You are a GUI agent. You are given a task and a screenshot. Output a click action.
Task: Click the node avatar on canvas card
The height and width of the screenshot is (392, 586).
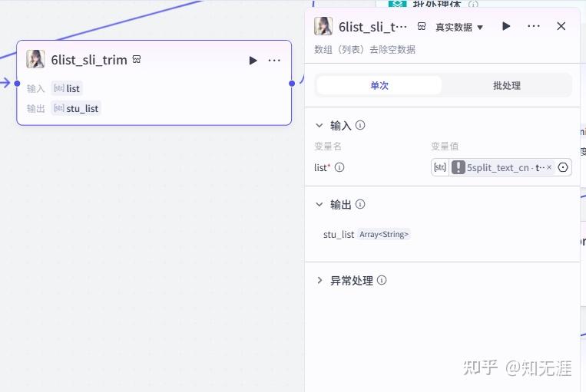point(35,59)
